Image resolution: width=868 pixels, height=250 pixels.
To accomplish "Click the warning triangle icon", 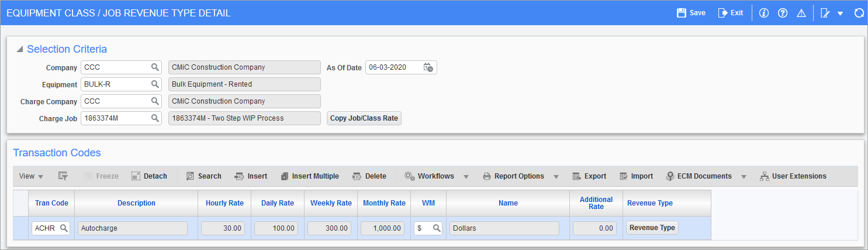I will point(801,13).
